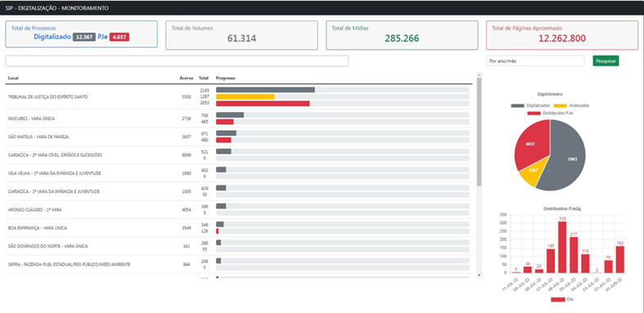Click the table's vertical scrollbar thumb

click(479, 132)
